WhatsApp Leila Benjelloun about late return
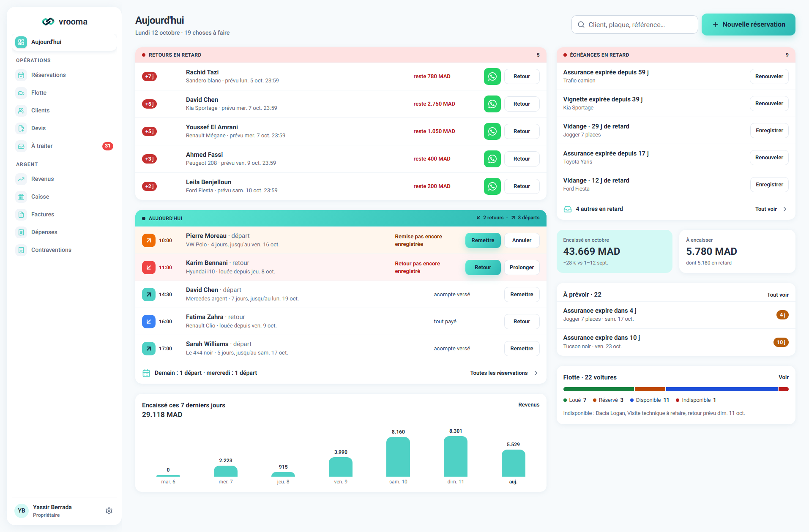This screenshot has height=532, width=809. pyautogui.click(x=492, y=186)
